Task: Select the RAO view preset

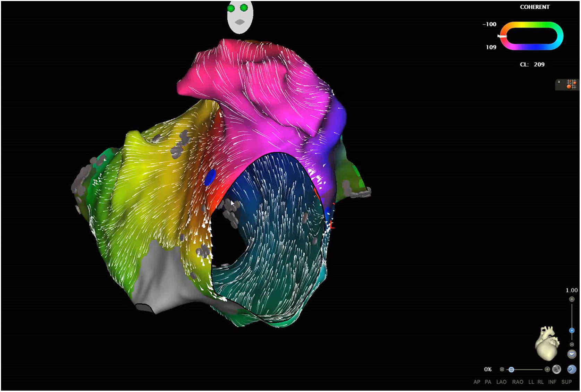Action: point(517,382)
